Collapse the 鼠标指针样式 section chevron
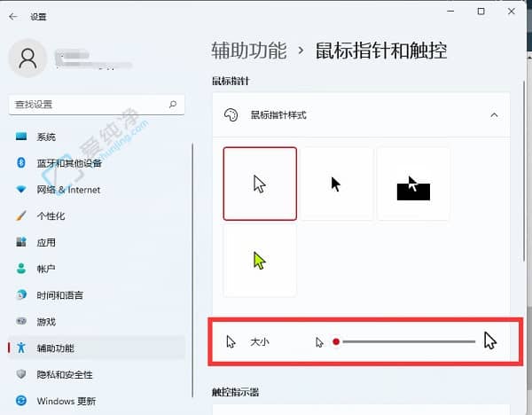Viewport: 532px width, 415px height. click(494, 115)
